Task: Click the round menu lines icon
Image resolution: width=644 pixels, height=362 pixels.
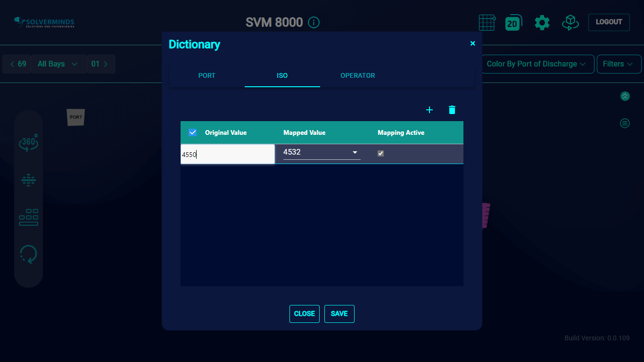Action: (625, 123)
